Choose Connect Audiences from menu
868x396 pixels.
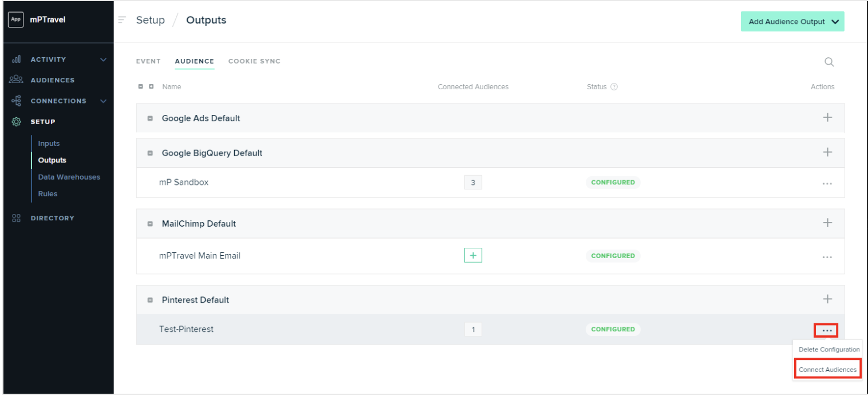827,370
